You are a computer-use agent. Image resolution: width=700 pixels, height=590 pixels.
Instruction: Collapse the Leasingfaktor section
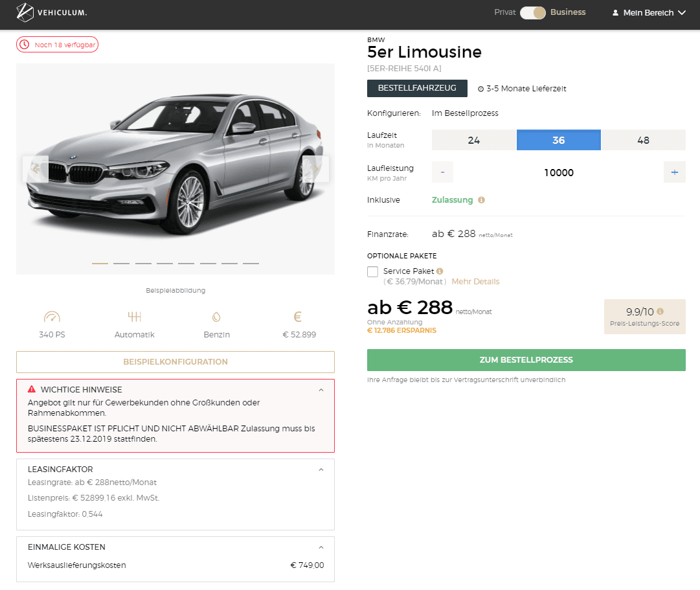tap(321, 470)
